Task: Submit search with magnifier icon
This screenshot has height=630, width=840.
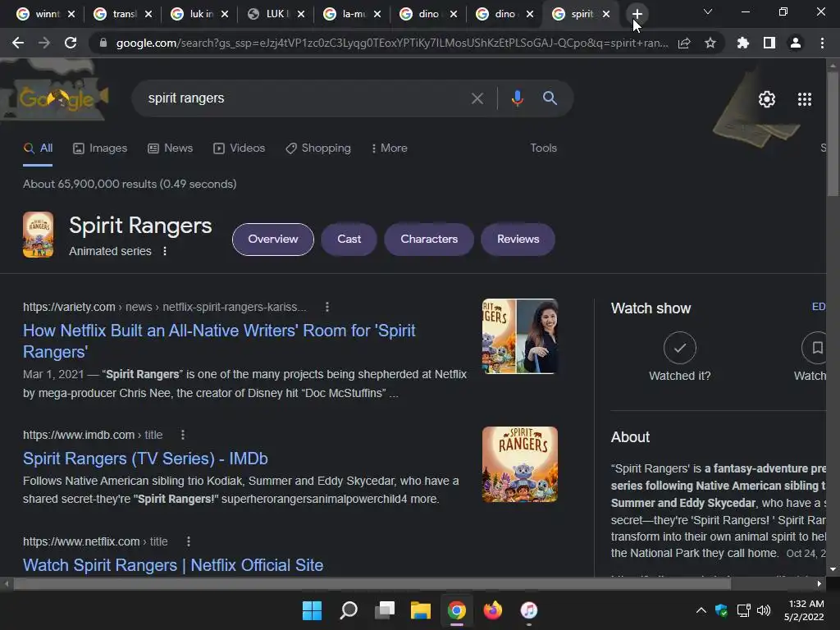Action: (550, 98)
